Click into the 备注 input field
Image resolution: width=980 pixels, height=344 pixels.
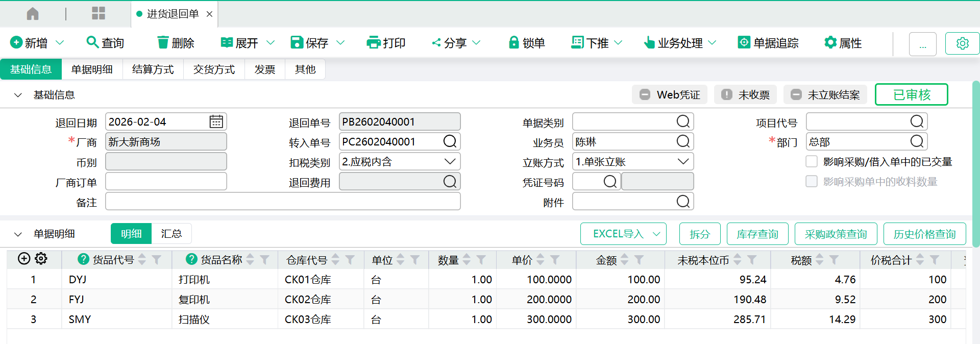pos(283,202)
